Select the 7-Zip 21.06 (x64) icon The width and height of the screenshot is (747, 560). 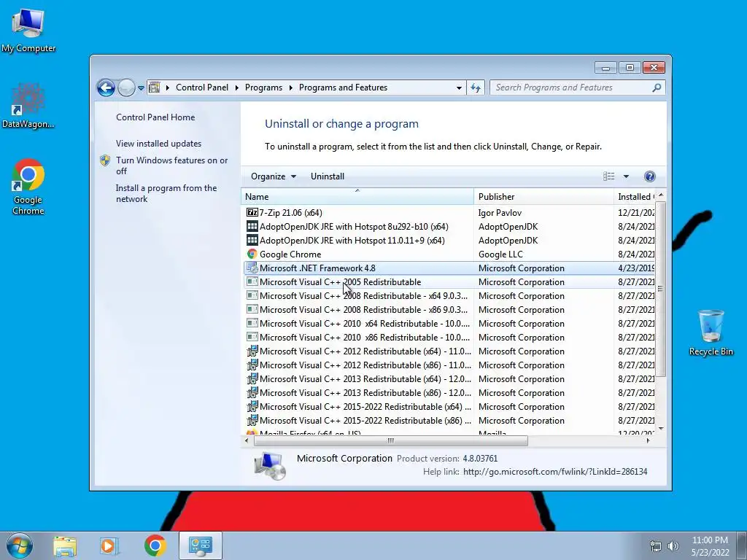[x=252, y=212]
